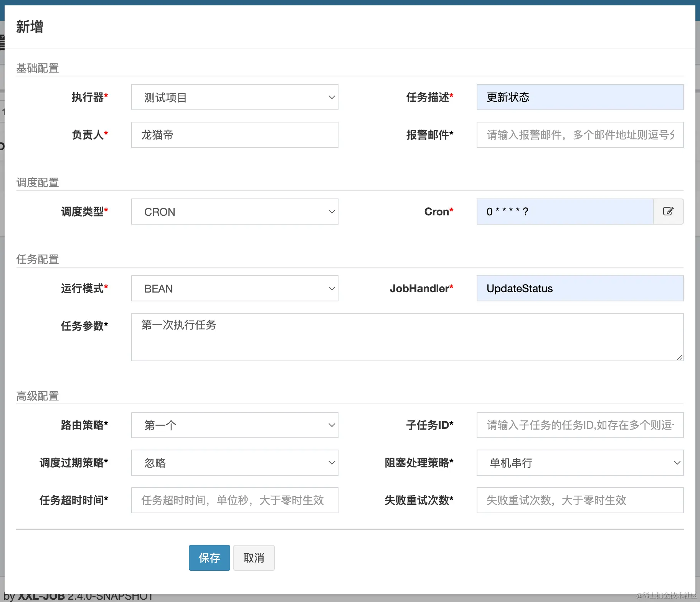This screenshot has height=602, width=700.
Task: Focus the 失败重试次数 input field
Action: click(580, 500)
